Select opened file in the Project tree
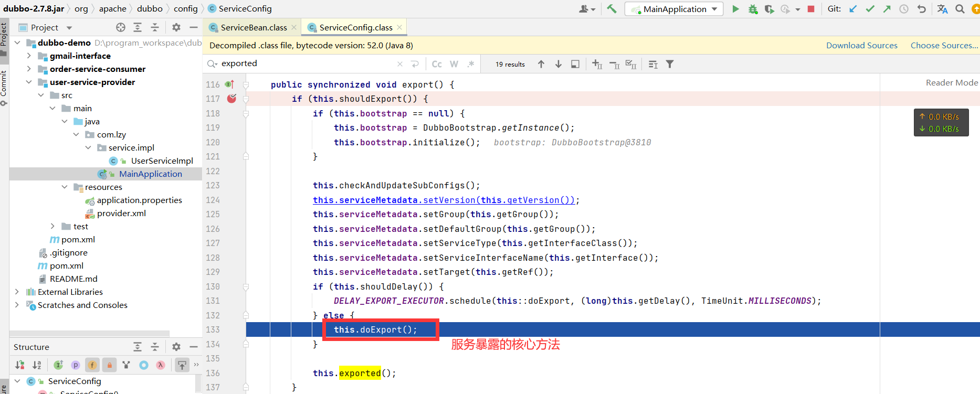 point(121,27)
